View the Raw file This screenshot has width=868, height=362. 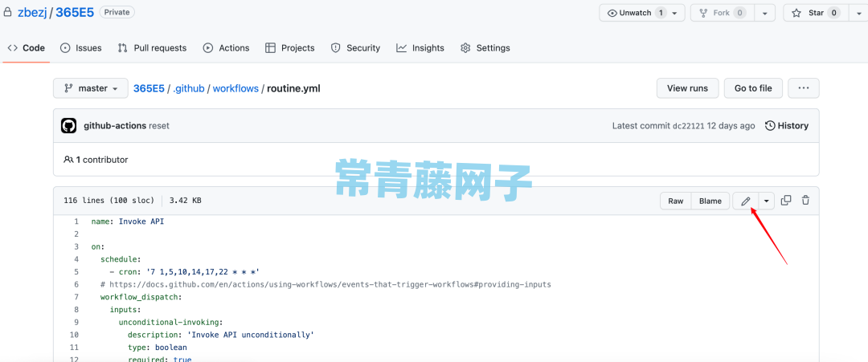point(675,201)
